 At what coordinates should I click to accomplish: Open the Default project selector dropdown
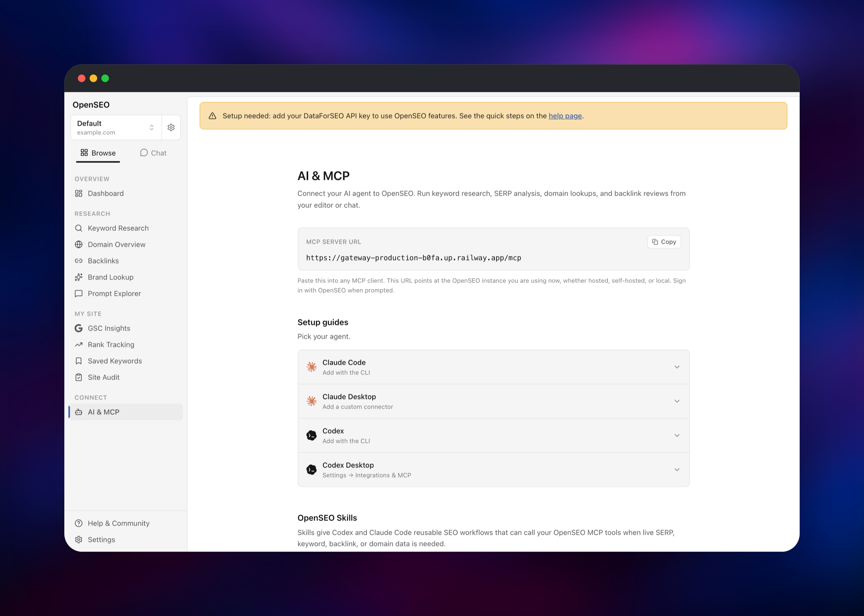[x=116, y=127]
